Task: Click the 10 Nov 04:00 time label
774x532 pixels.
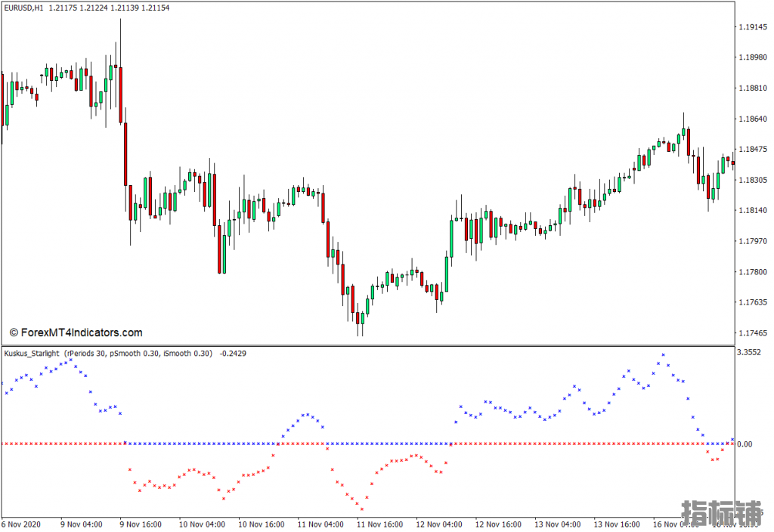Action: click(x=201, y=524)
